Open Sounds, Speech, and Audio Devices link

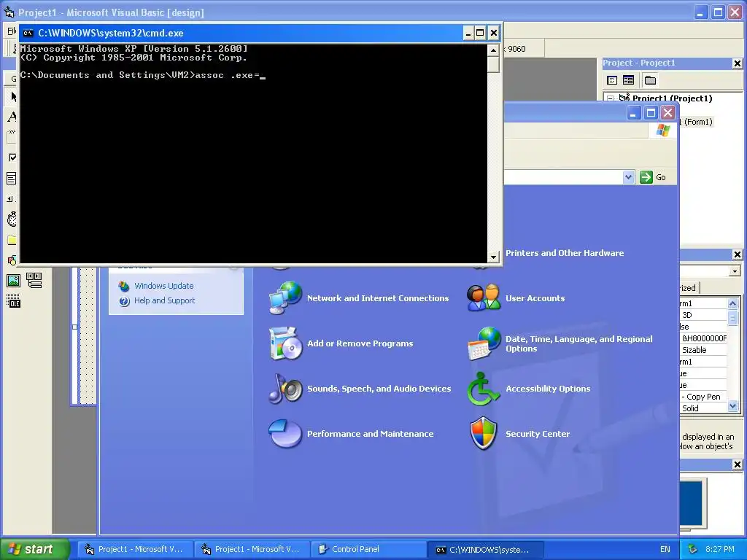[379, 389]
